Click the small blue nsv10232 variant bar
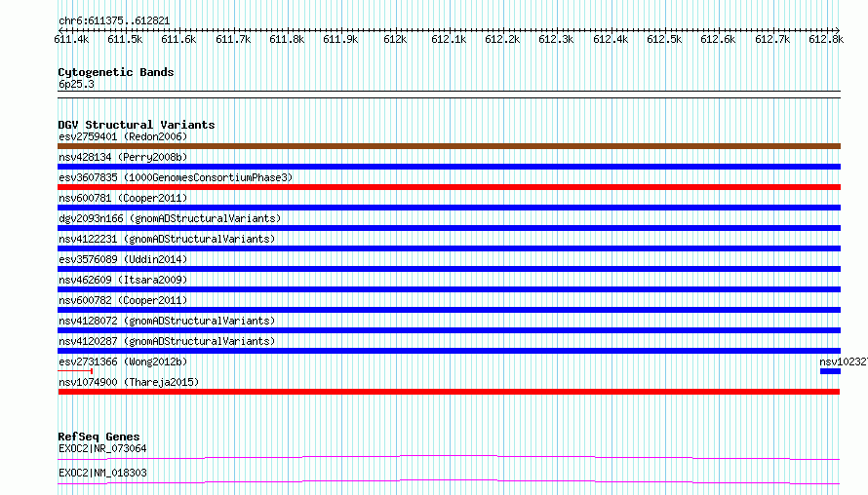Viewport: 868px width, 495px height. [830, 371]
